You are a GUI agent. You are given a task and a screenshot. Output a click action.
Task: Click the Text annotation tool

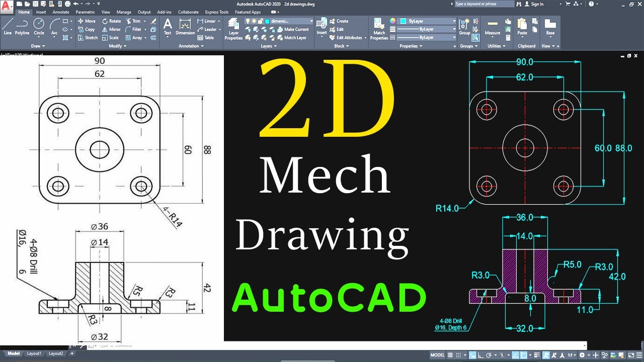click(168, 27)
